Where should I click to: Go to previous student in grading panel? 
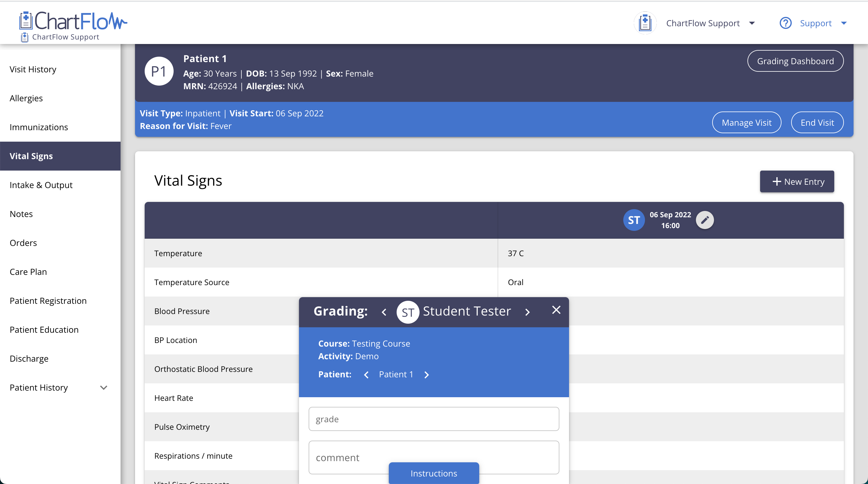click(x=384, y=312)
